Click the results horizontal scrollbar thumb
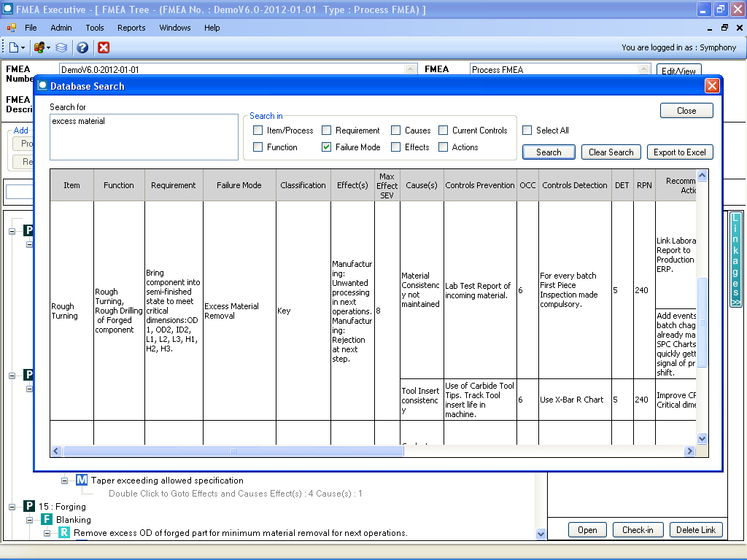 (x=233, y=451)
